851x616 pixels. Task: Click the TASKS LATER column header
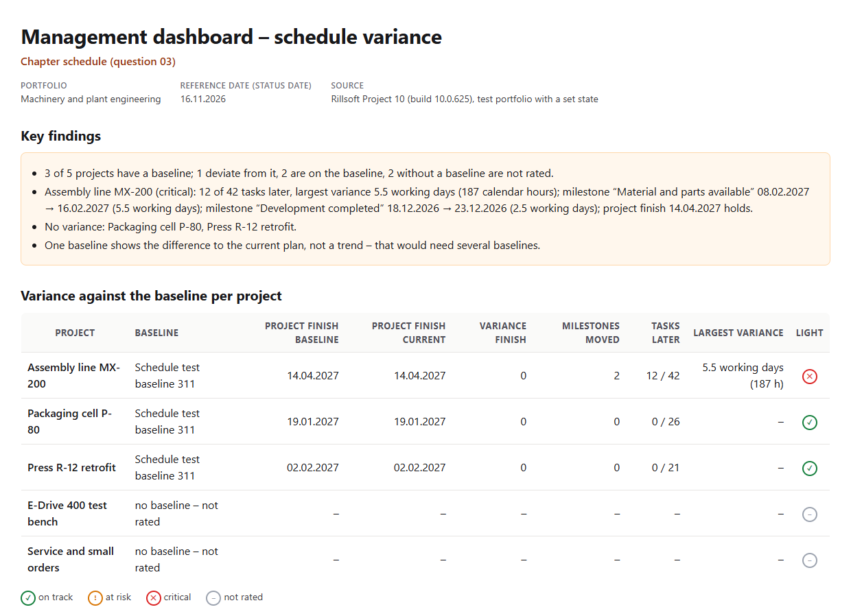[x=666, y=333]
